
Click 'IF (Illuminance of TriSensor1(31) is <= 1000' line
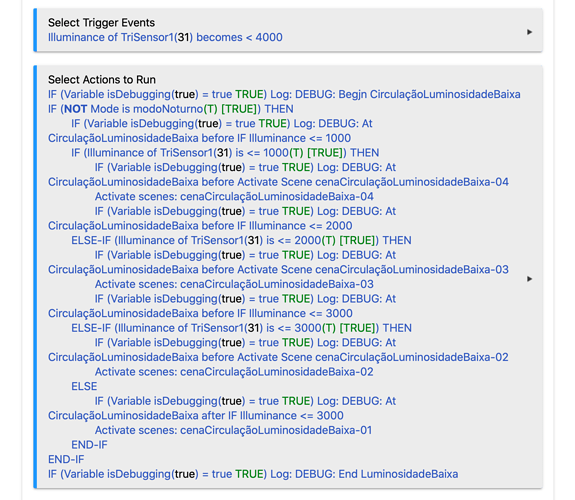[225, 153]
